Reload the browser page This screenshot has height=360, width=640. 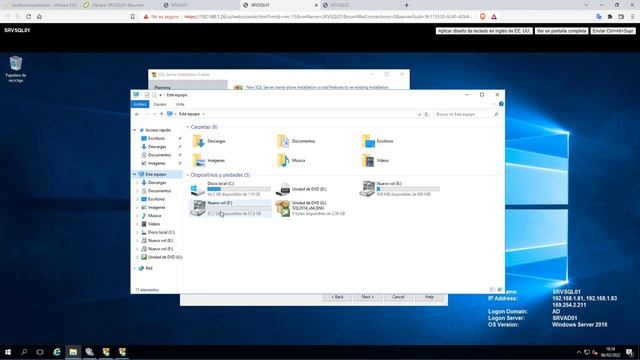click(28, 17)
